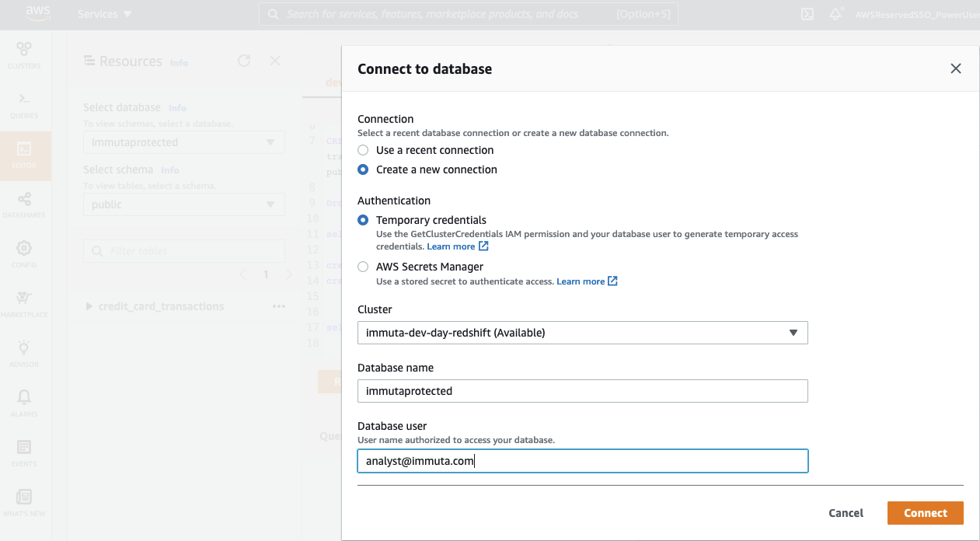
Task: Close the Resources panel
Action: pyautogui.click(x=274, y=61)
